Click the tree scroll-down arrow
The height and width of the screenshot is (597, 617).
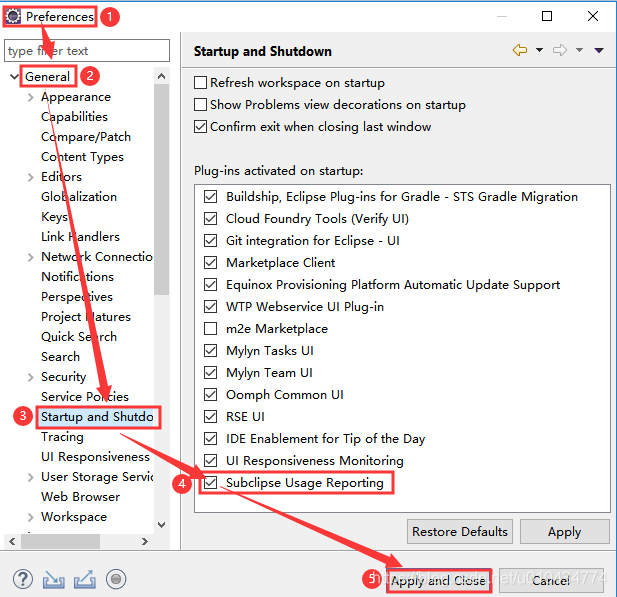tap(161, 525)
